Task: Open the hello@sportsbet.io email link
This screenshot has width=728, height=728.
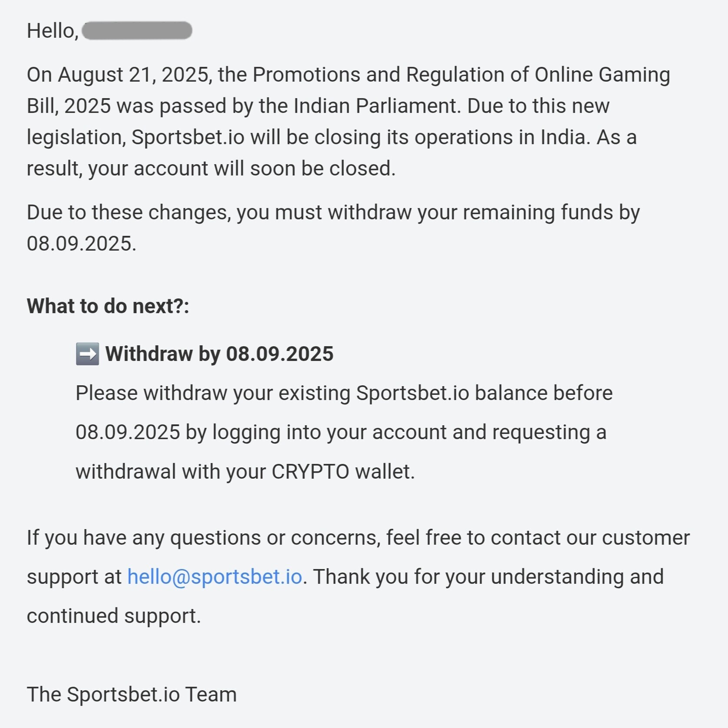Action: tap(214, 577)
